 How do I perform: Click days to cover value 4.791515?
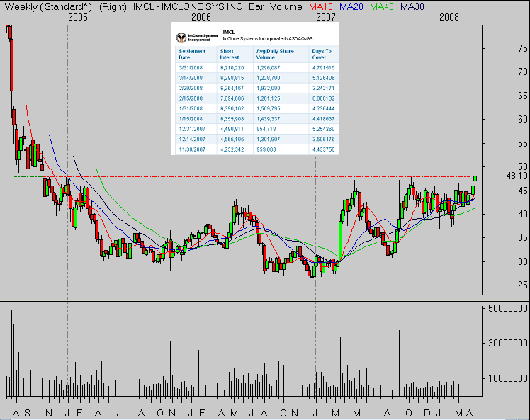pyautogui.click(x=324, y=68)
